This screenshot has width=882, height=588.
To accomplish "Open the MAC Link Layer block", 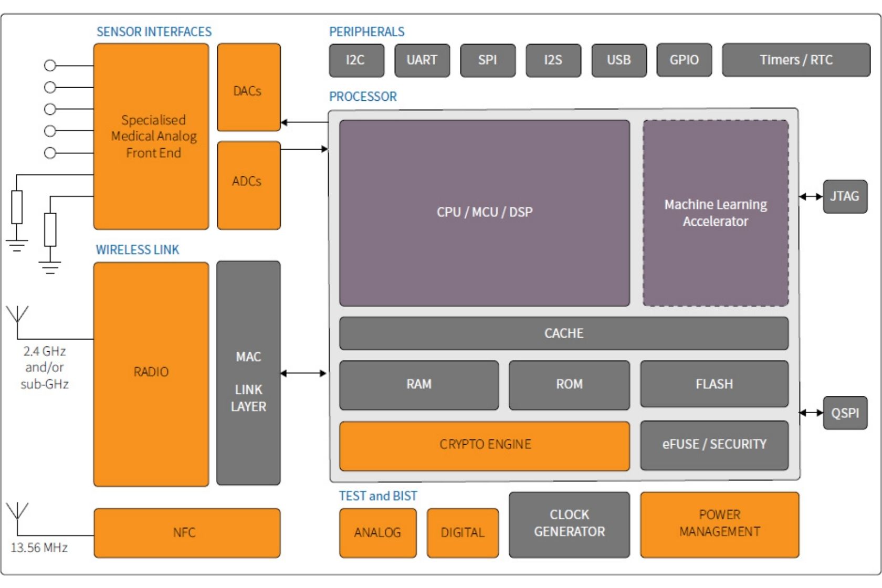I will click(248, 373).
